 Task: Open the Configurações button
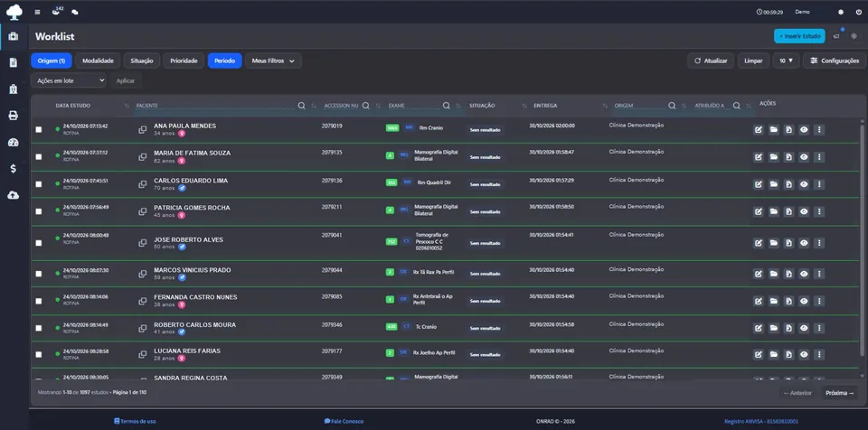pos(835,61)
